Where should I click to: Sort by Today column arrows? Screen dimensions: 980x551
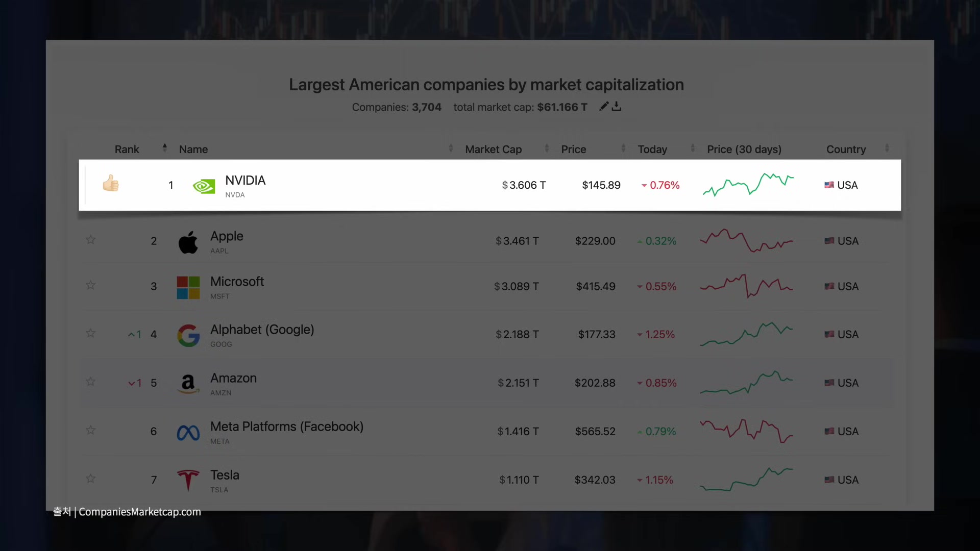click(693, 148)
